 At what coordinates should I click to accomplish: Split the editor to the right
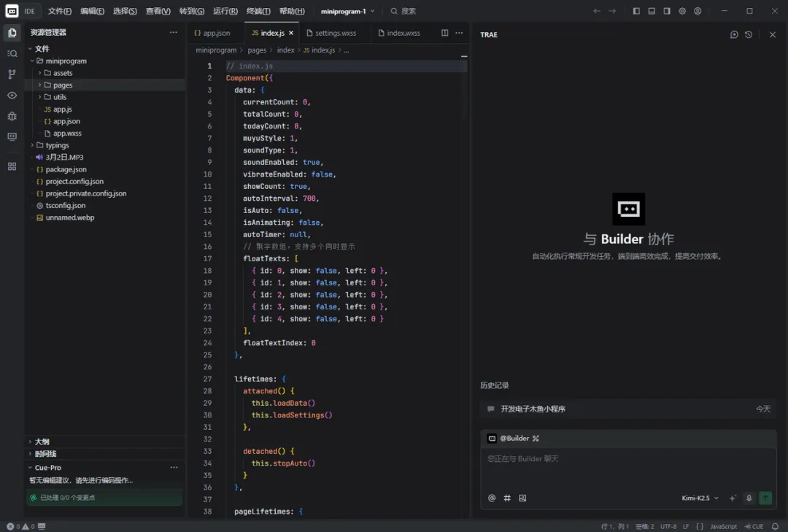tap(445, 33)
